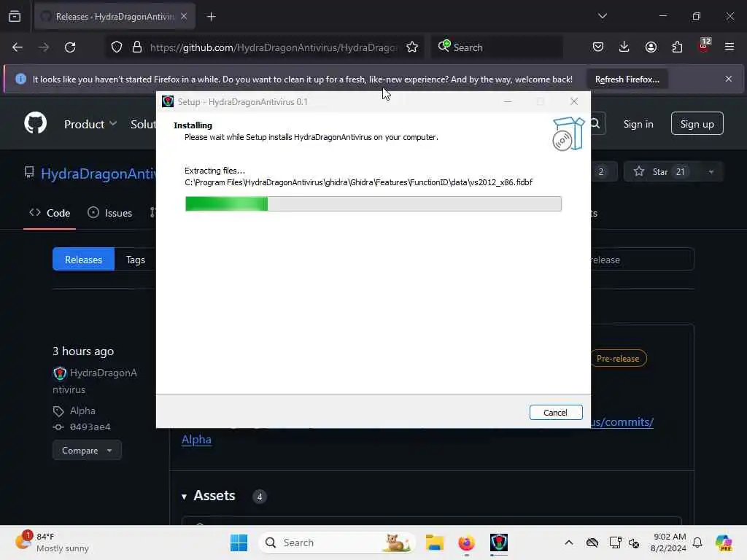Expand the Star options dropdown arrow
The width and height of the screenshot is (747, 560).
[x=711, y=172]
